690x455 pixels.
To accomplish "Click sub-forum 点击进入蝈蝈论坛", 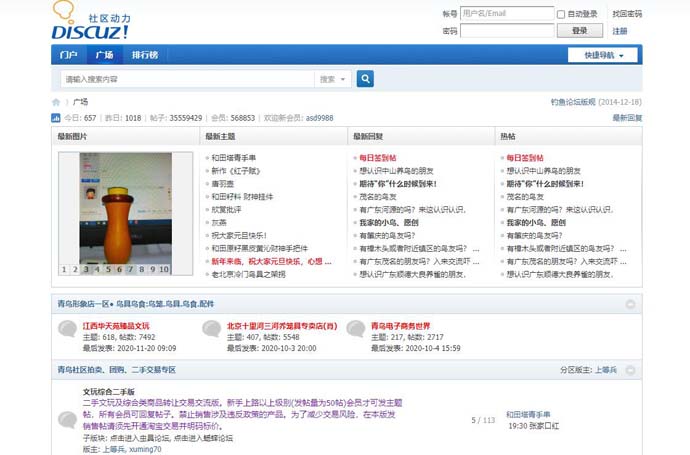I will pyautogui.click(x=203, y=438).
